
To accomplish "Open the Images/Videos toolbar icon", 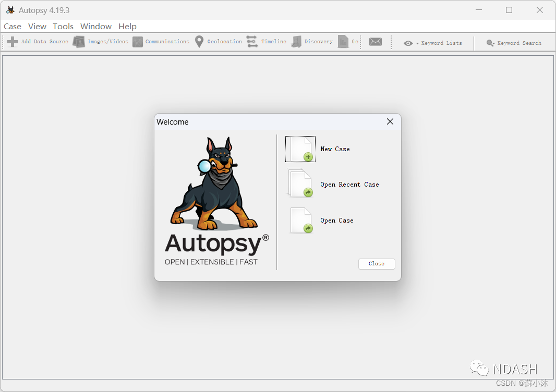I will pos(79,42).
